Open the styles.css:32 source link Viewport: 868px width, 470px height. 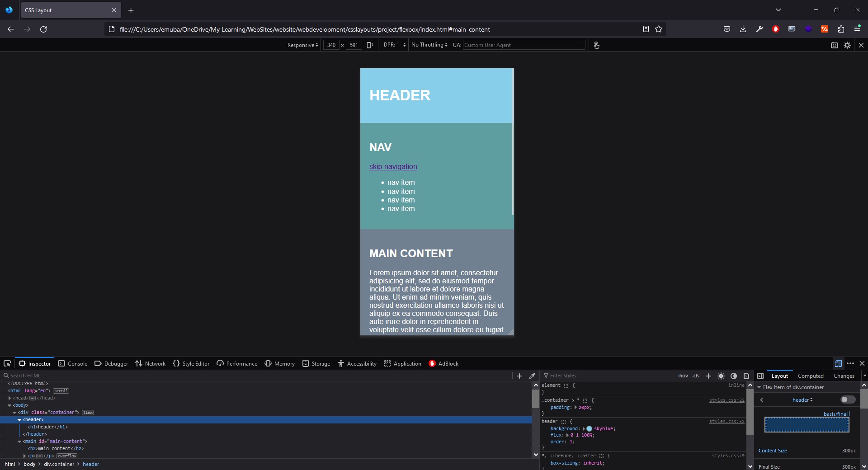[726, 421]
